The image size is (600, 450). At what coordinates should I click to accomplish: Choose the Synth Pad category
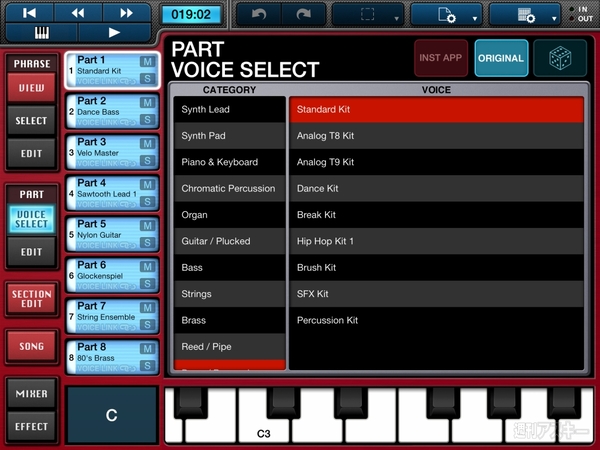coord(230,136)
